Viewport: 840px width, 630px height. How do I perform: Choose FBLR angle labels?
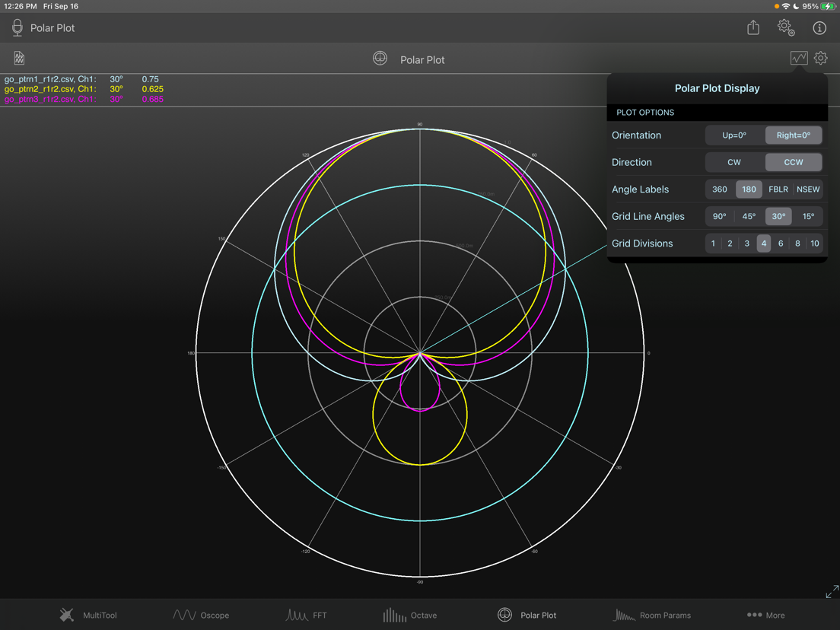tap(778, 189)
